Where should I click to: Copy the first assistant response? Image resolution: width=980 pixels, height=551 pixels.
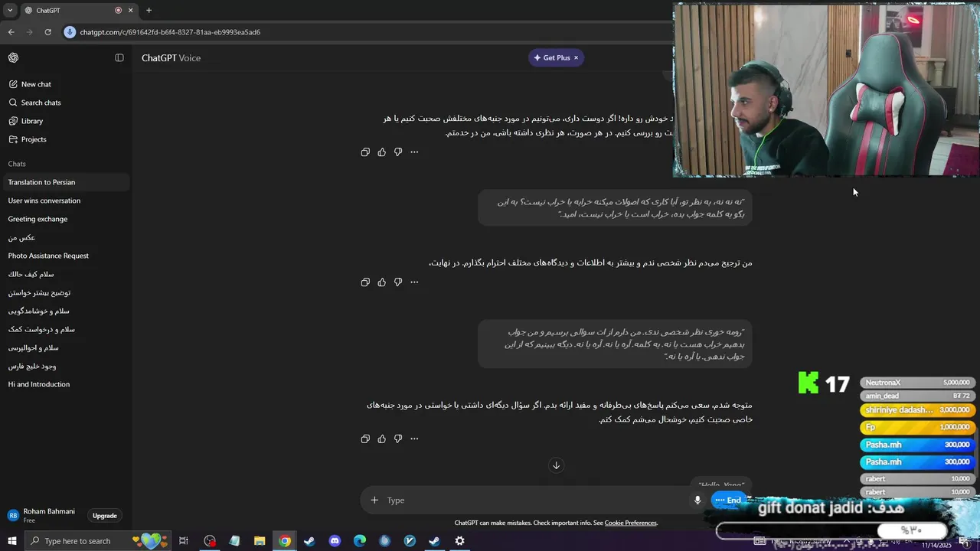click(x=365, y=152)
